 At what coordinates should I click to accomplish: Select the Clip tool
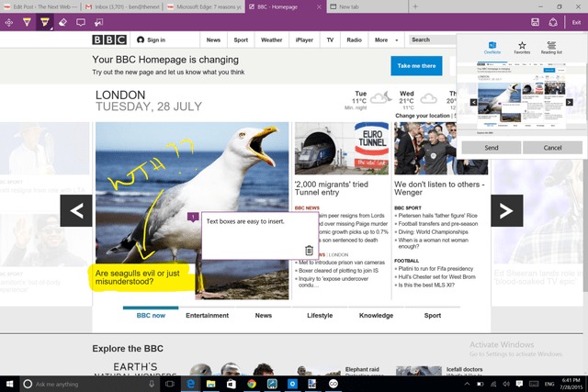pyautogui.click(x=99, y=21)
